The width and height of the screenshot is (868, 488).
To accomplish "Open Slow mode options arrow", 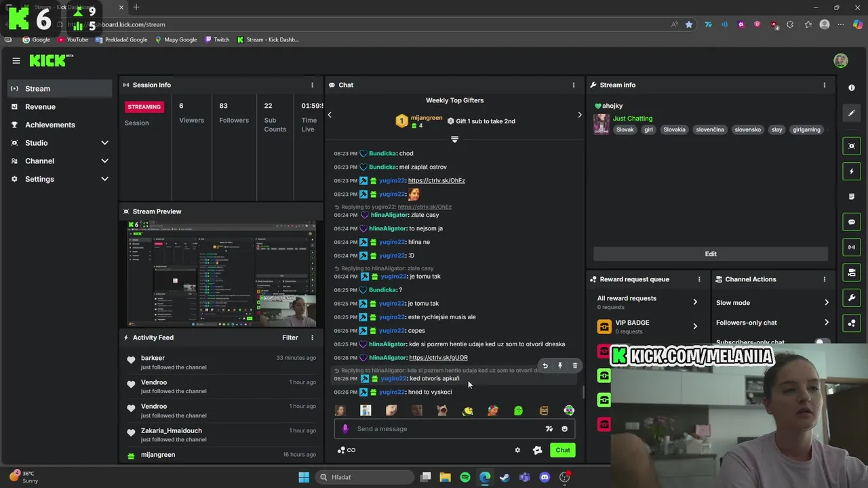I will pyautogui.click(x=826, y=303).
